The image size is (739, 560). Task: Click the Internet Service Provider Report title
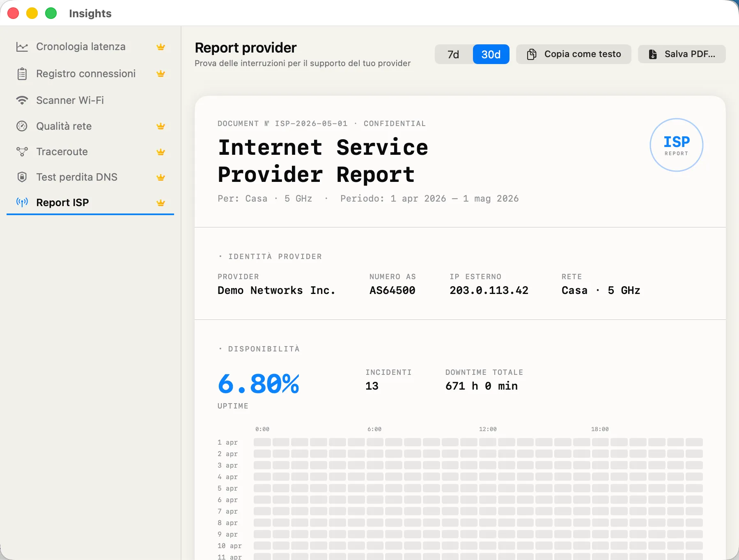(323, 161)
